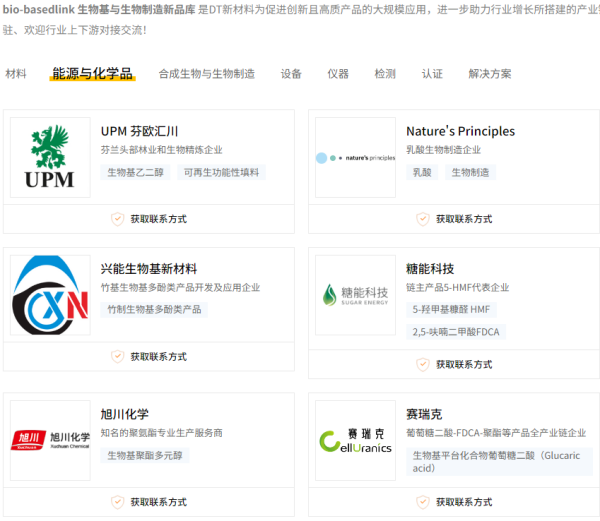
Task: Go to the 解决方案 tab
Action: 489,74
